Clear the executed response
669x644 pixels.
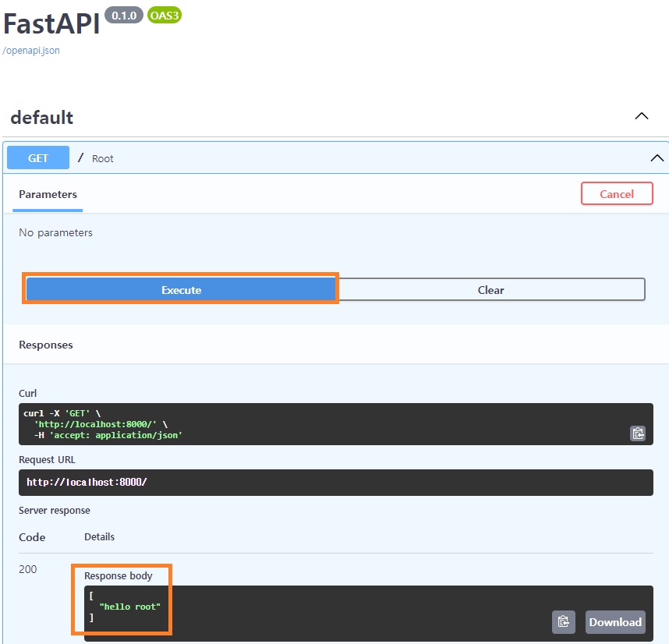(x=490, y=290)
